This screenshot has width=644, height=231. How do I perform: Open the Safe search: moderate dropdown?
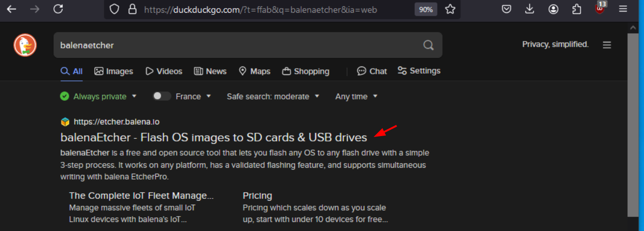[x=273, y=96]
